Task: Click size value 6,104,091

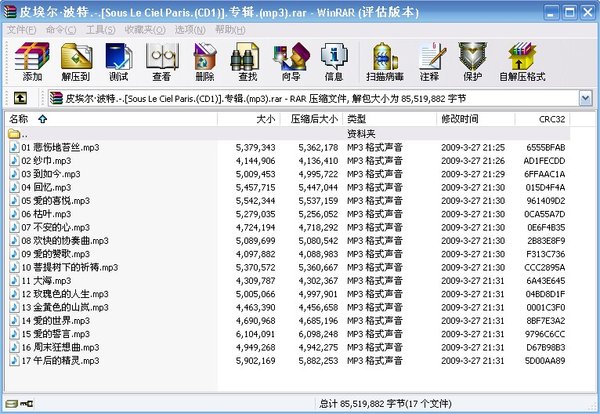Action: pyautogui.click(x=256, y=334)
